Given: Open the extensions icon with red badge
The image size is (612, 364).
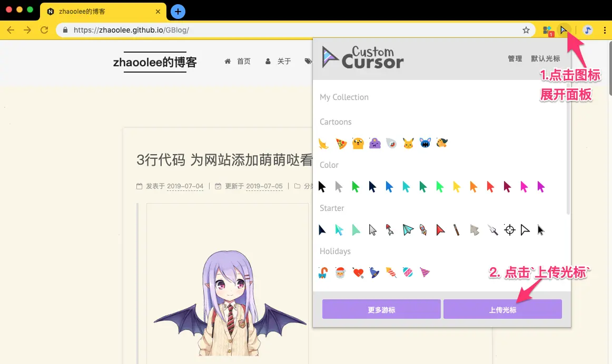Looking at the screenshot, I should point(548,31).
